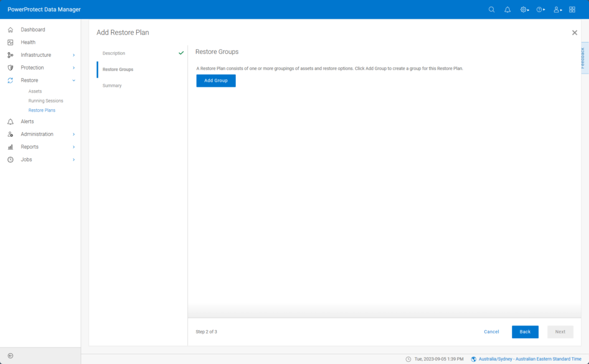Image resolution: width=589 pixels, height=364 pixels.
Task: Open the help menu dropdown
Action: pos(540,9)
